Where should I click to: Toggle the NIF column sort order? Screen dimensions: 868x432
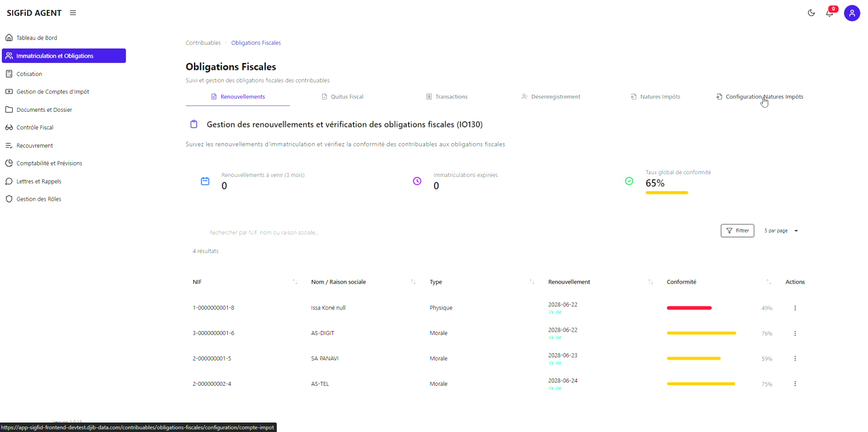pyautogui.click(x=294, y=281)
